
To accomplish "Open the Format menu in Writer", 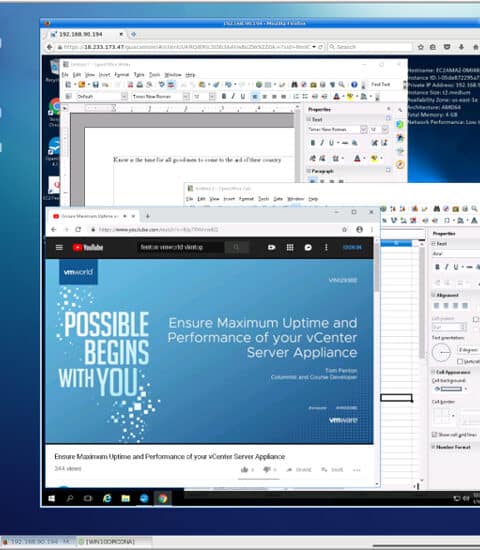I will 122,75.
